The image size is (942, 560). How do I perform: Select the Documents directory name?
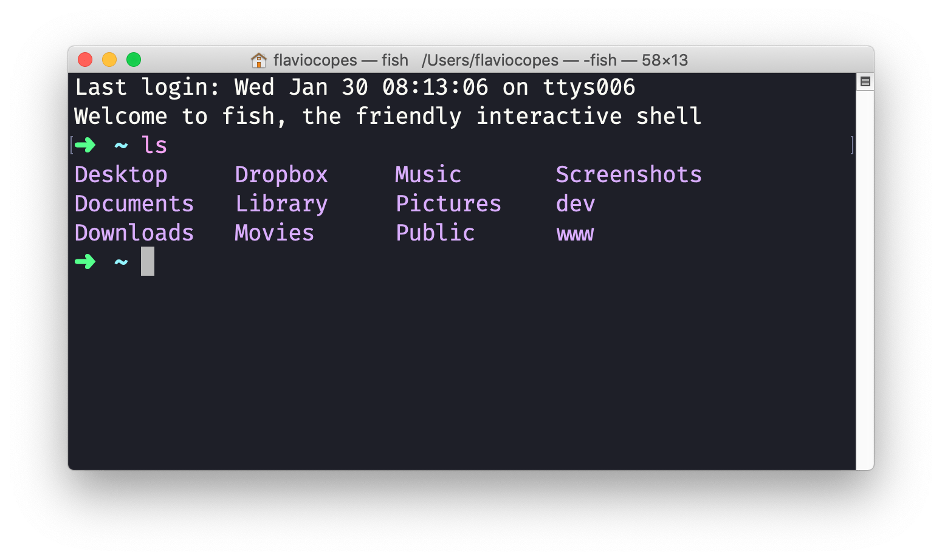point(134,203)
